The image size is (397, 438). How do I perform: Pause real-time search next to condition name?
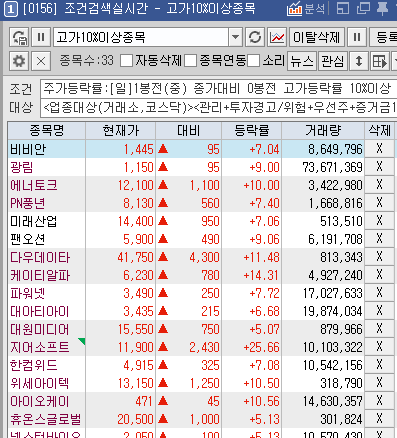point(41,37)
